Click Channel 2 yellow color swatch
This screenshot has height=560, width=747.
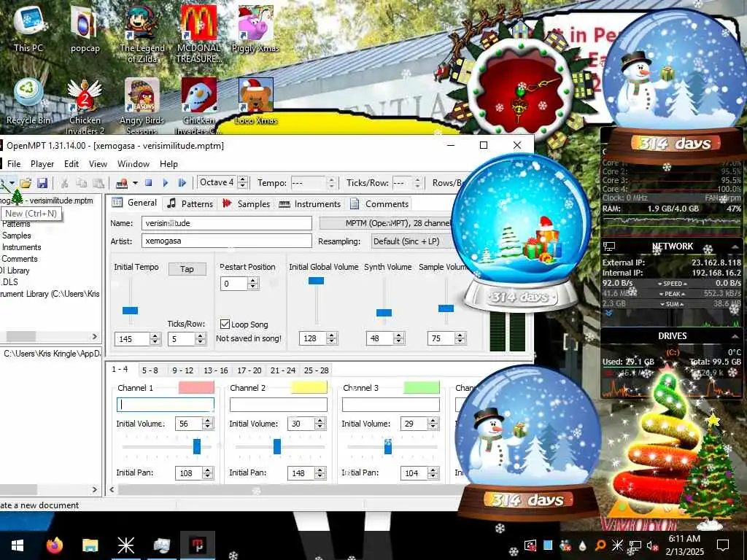(309, 387)
